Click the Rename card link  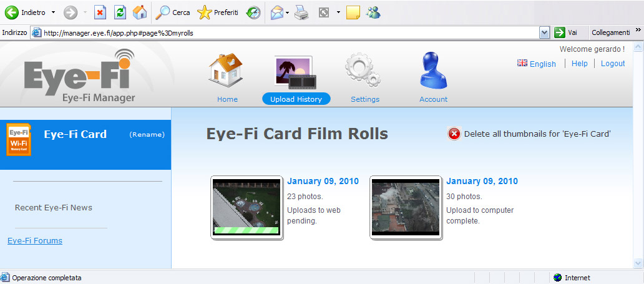147,134
